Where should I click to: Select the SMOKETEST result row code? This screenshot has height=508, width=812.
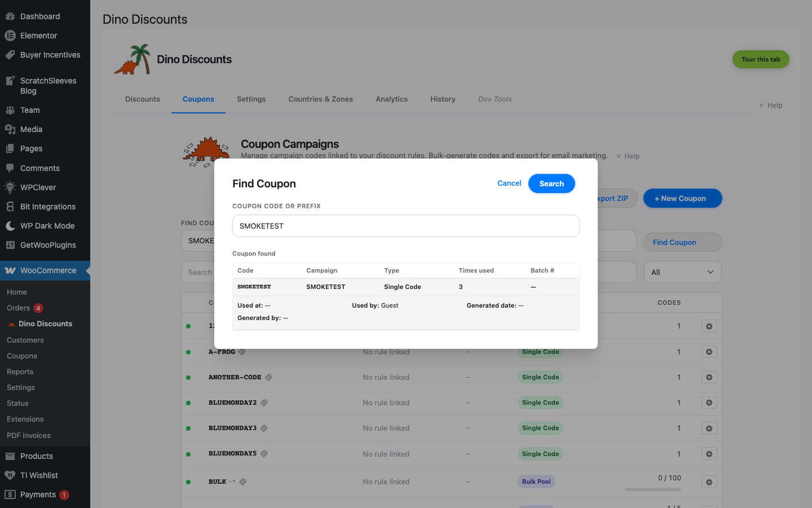click(254, 287)
